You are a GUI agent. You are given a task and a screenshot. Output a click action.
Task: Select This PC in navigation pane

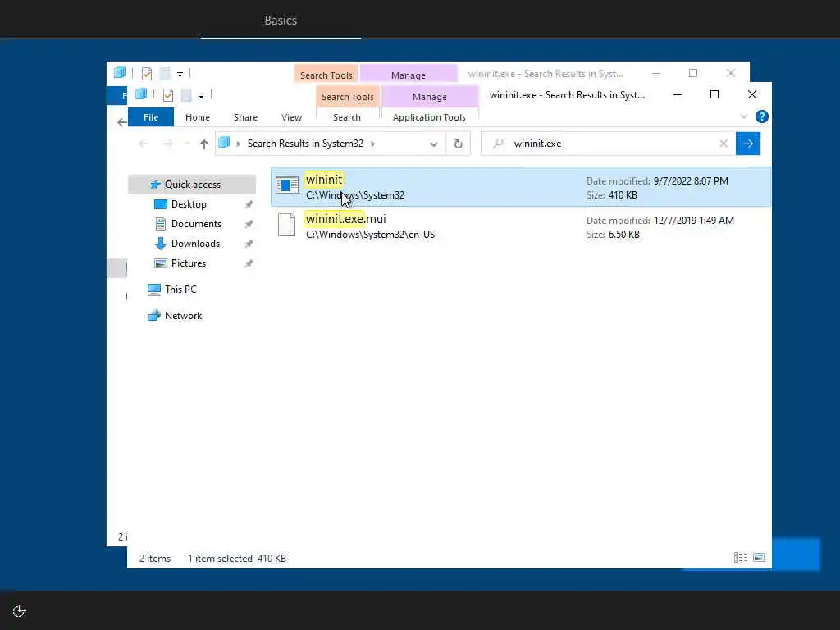(x=180, y=290)
